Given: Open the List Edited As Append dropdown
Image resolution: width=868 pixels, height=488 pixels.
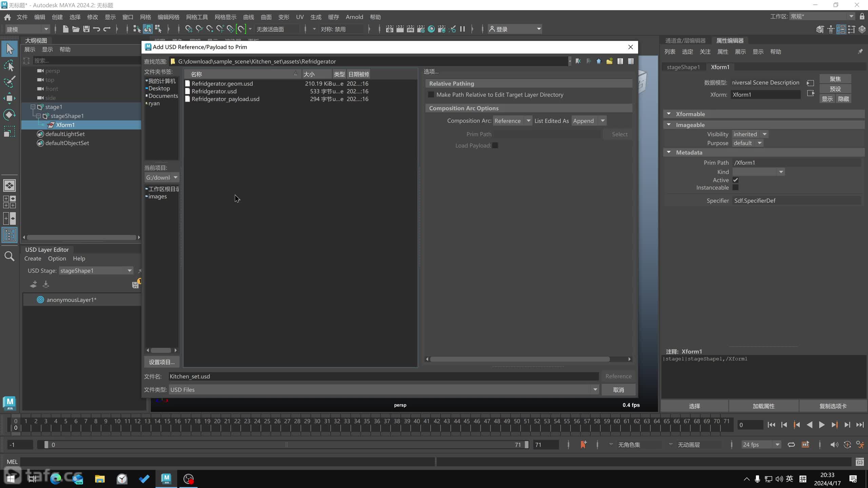Looking at the screenshot, I should click(x=589, y=121).
